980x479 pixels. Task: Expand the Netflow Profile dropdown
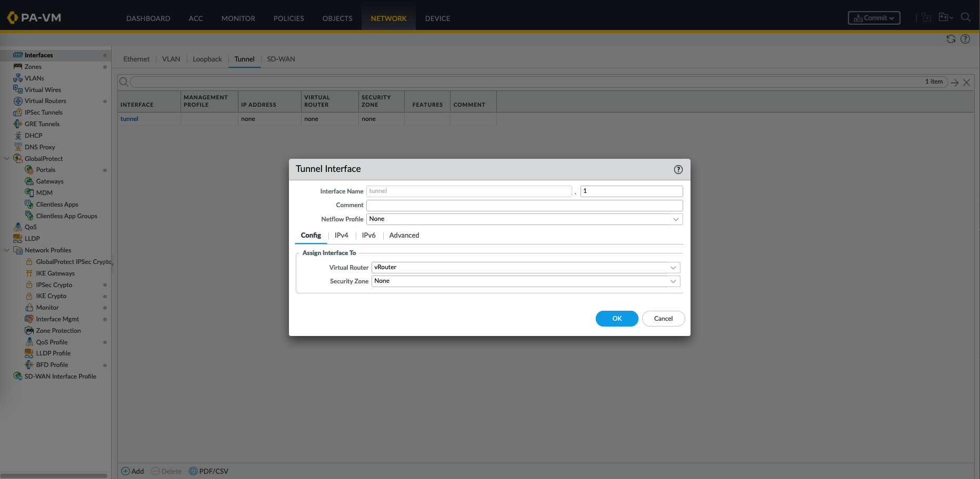[675, 219]
